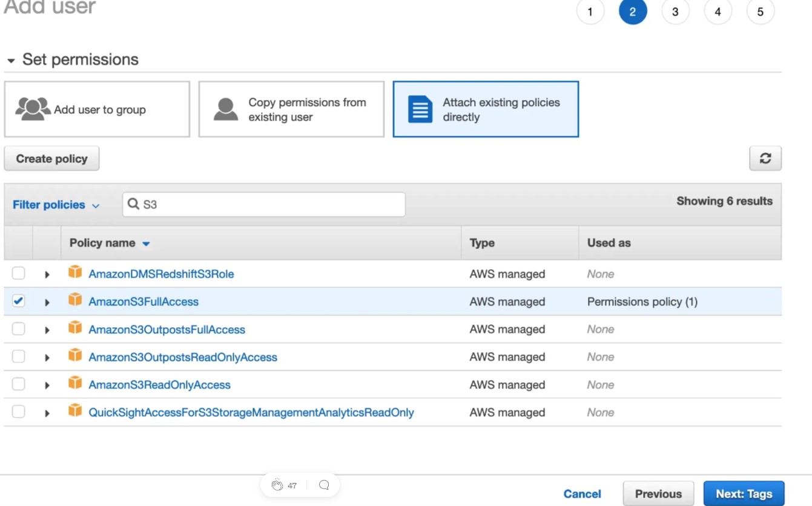This screenshot has height=506, width=812.
Task: Open the Filter policies dropdown
Action: tap(56, 205)
